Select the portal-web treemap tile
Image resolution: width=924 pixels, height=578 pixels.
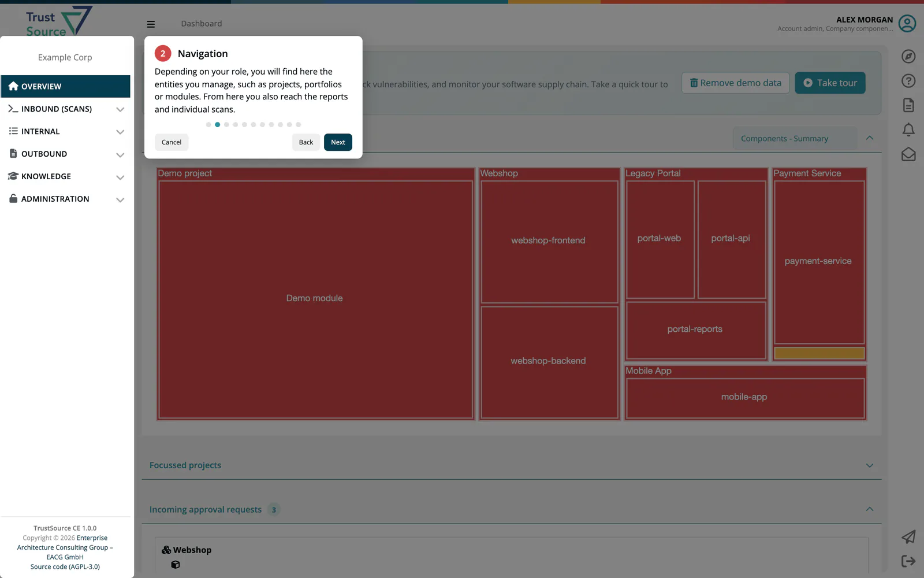tap(660, 239)
